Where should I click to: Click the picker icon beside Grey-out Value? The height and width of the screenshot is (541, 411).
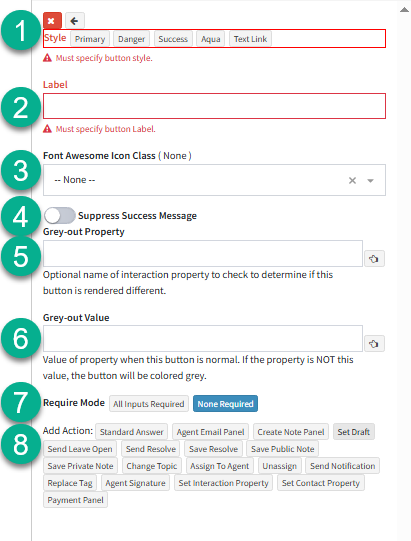374,343
